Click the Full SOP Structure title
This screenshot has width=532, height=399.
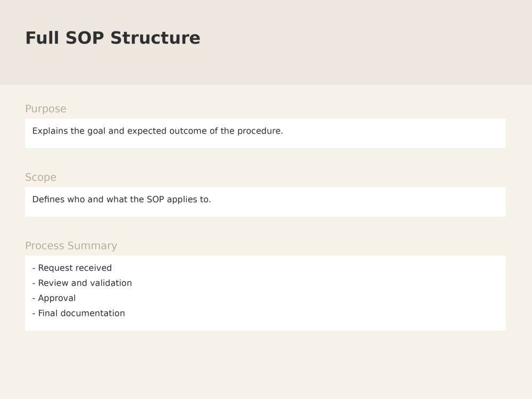(x=113, y=38)
